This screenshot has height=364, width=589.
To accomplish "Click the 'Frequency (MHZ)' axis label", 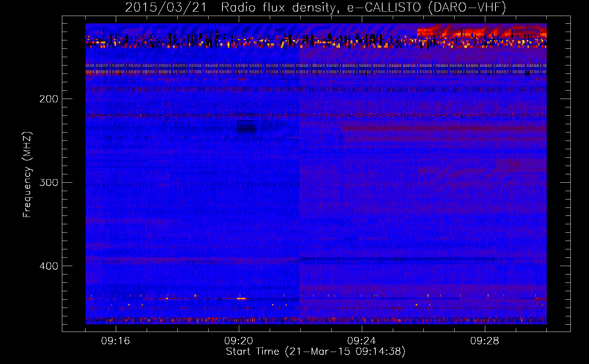I will (27, 174).
